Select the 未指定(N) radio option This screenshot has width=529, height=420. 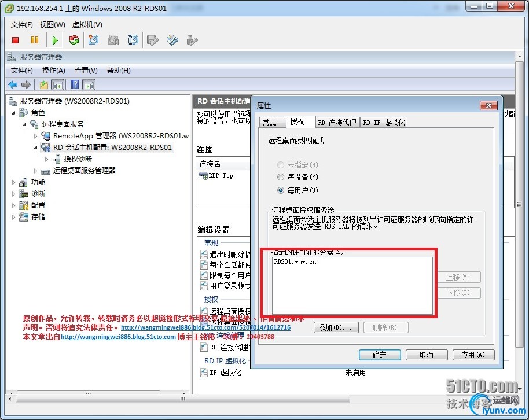point(280,165)
